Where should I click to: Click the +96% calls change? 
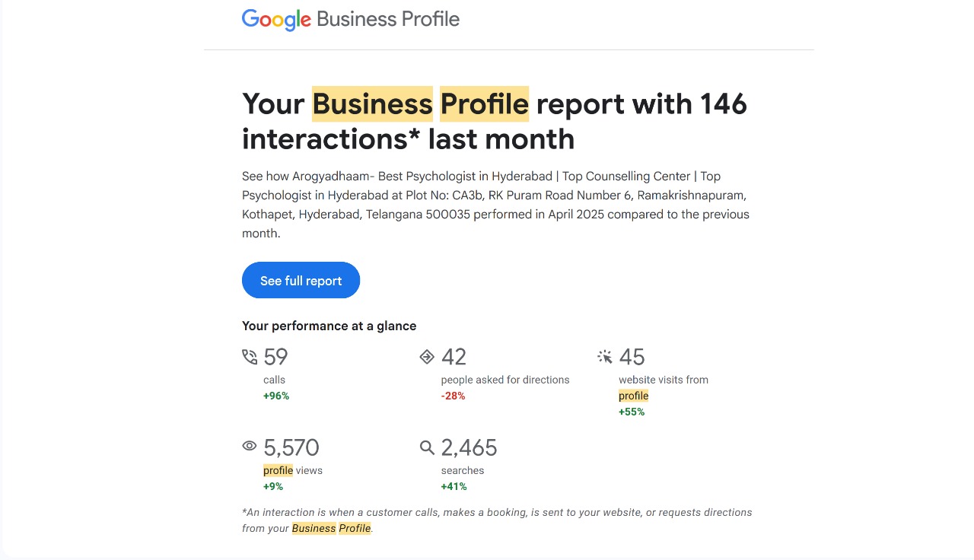click(x=276, y=396)
